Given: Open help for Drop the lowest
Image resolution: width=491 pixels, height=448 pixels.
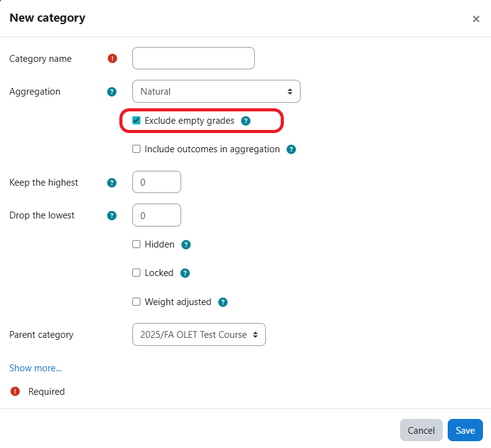Looking at the screenshot, I should [x=112, y=215].
